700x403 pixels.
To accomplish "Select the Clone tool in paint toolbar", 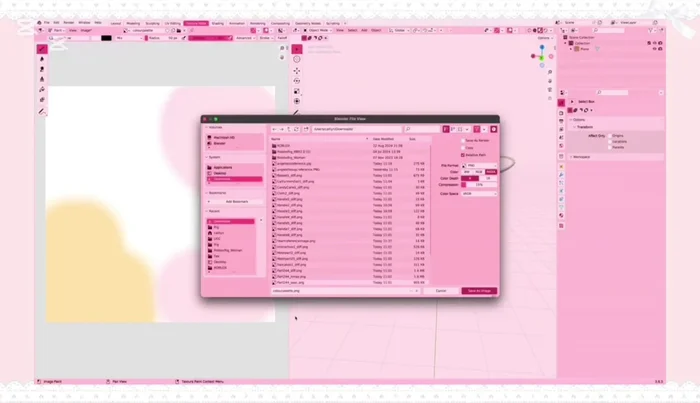I will [x=42, y=79].
